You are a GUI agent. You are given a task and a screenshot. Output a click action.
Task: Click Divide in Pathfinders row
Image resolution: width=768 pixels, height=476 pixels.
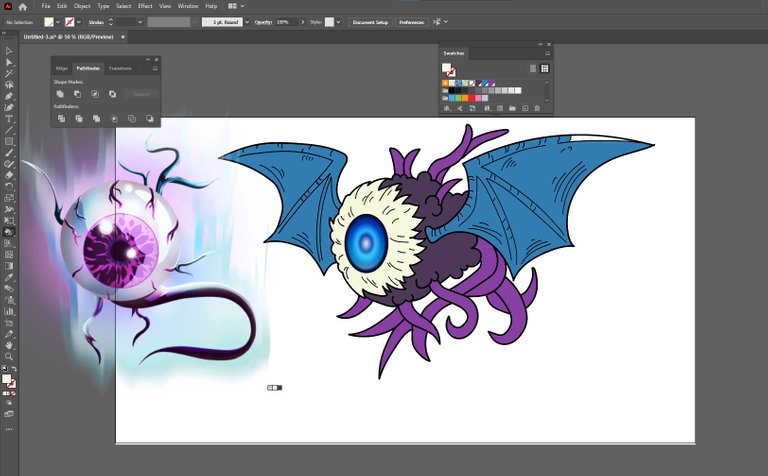click(x=61, y=119)
